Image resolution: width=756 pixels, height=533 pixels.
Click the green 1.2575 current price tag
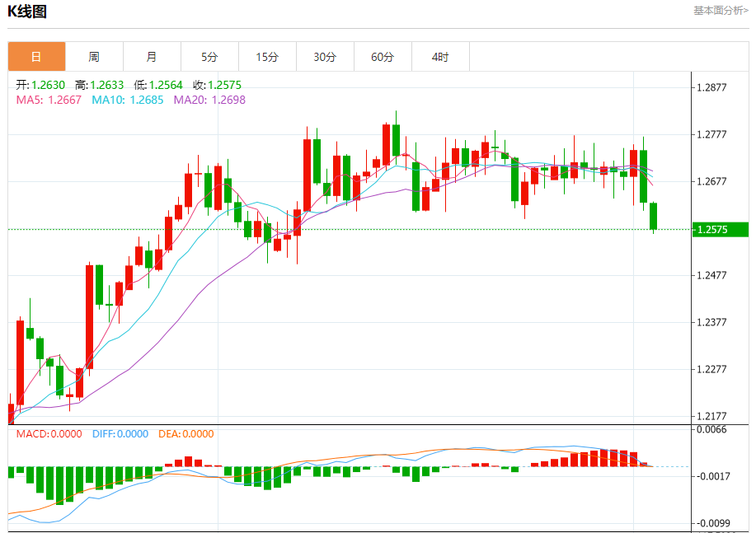pos(721,229)
